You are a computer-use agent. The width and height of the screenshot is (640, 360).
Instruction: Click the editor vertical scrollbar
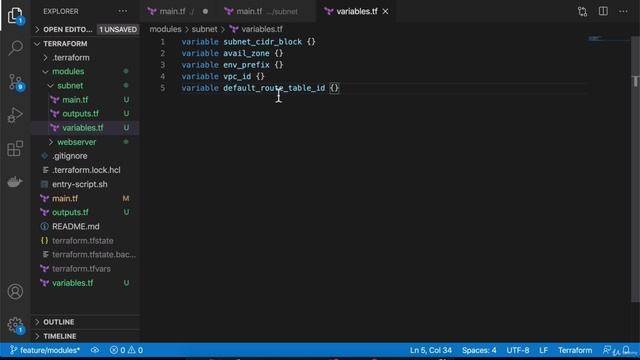635,169
